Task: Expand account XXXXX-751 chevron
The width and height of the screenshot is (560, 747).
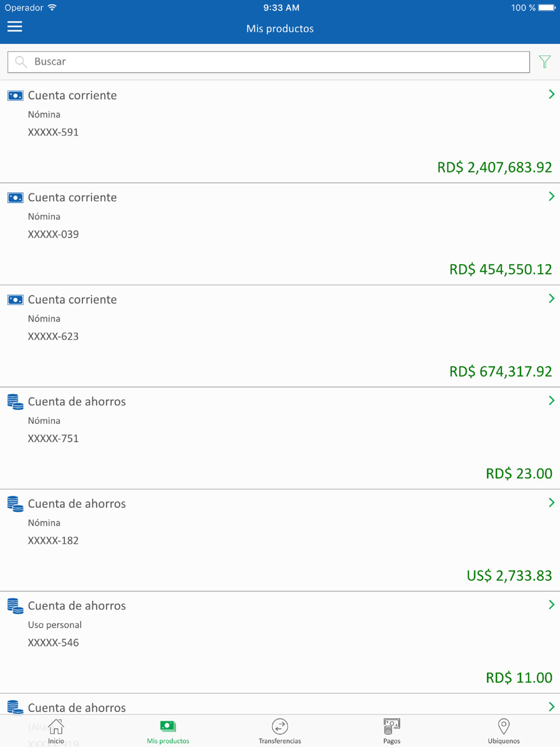Action: point(551,401)
